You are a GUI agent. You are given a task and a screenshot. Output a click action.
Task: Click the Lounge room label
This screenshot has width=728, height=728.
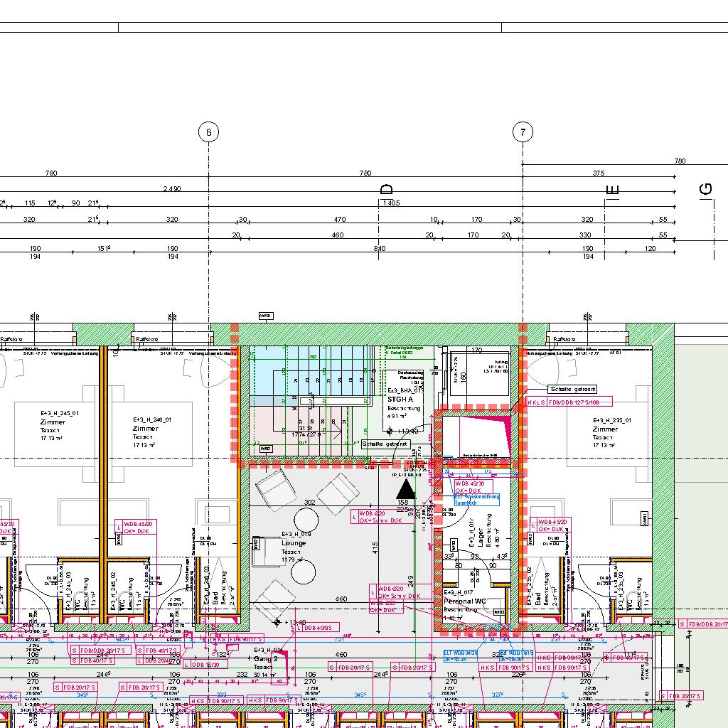coord(294,543)
